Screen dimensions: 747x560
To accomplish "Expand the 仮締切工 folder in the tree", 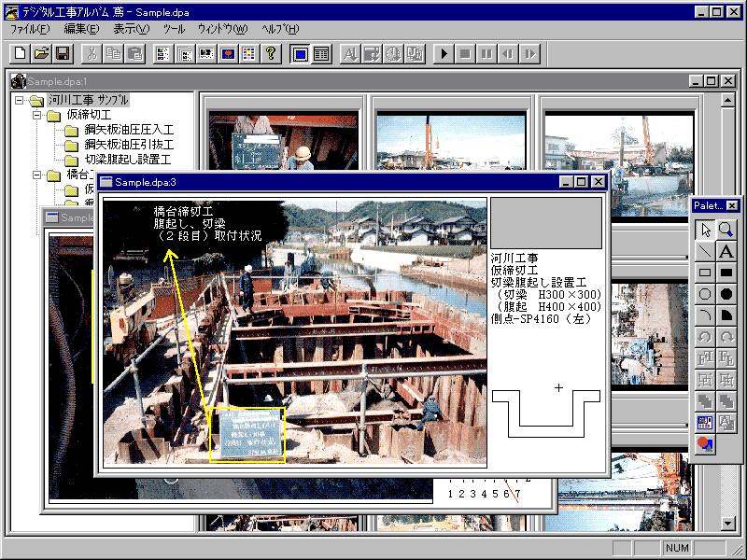I will 36,114.
